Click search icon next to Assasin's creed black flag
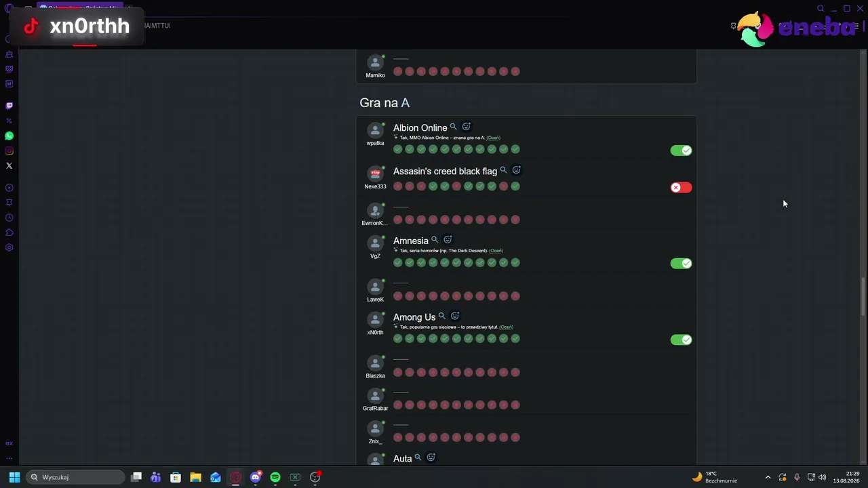 tap(503, 170)
